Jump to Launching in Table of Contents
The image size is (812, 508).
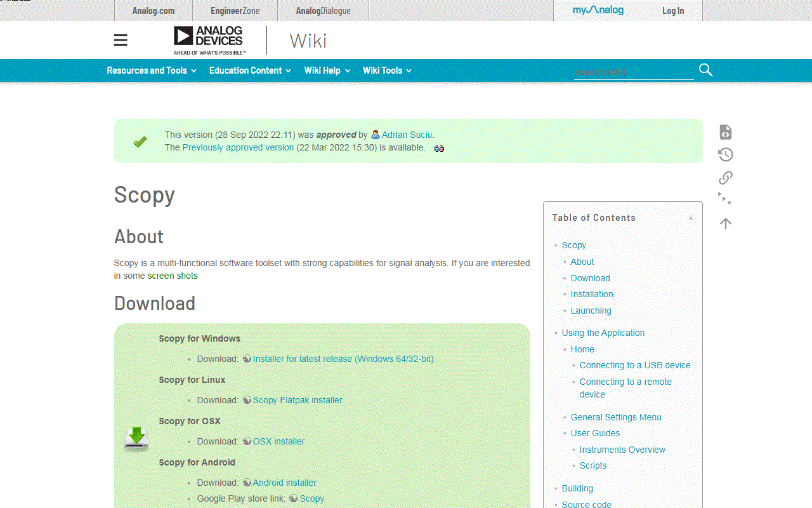click(x=591, y=311)
